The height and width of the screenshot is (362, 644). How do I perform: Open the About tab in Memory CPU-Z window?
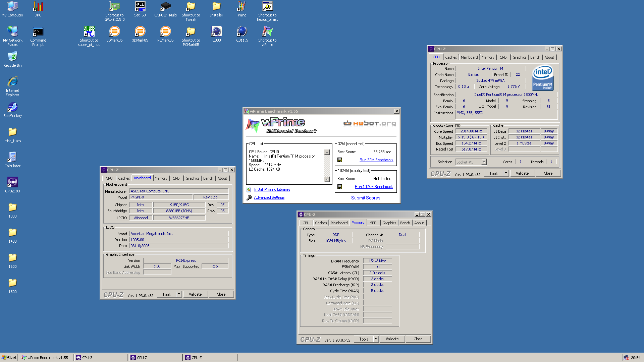[419, 223]
